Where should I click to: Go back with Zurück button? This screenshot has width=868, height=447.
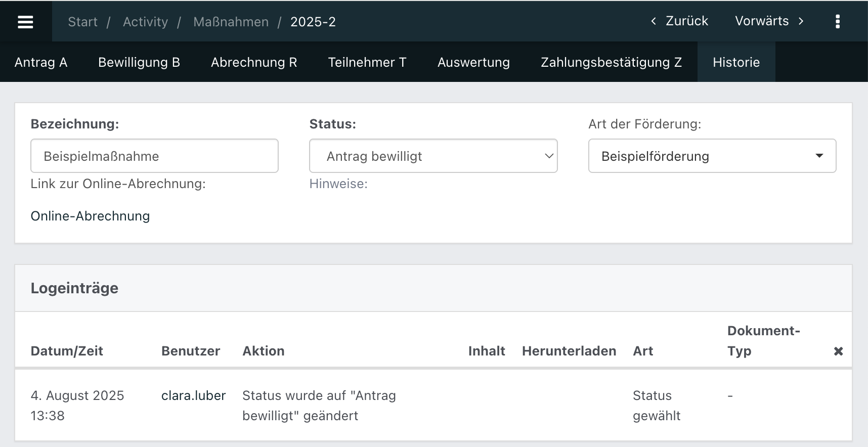tap(679, 21)
